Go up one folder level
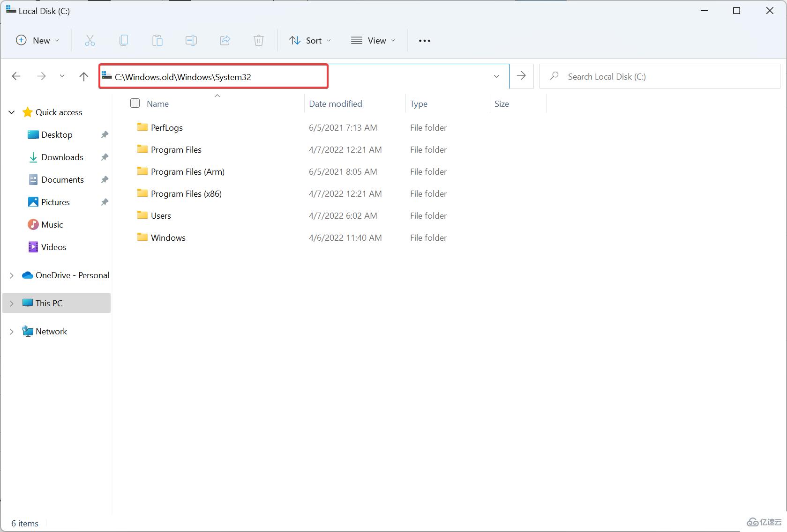Viewport: 787px width, 532px height. [84, 76]
